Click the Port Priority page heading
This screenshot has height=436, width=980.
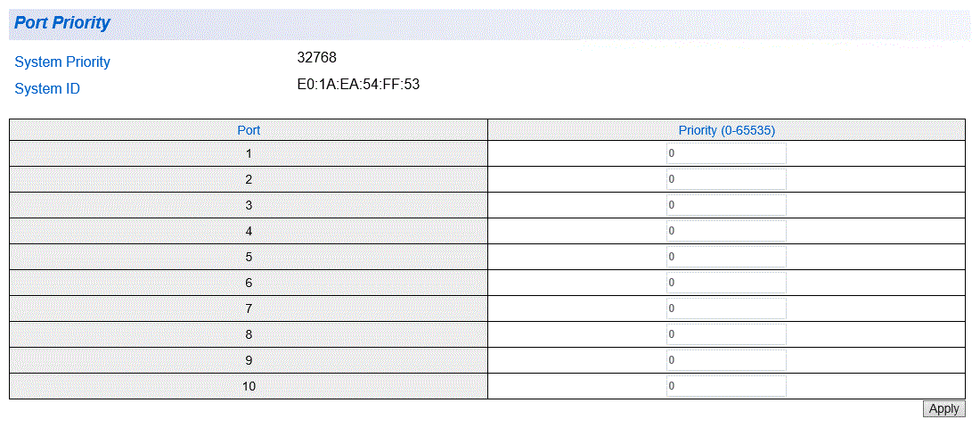click(x=61, y=23)
